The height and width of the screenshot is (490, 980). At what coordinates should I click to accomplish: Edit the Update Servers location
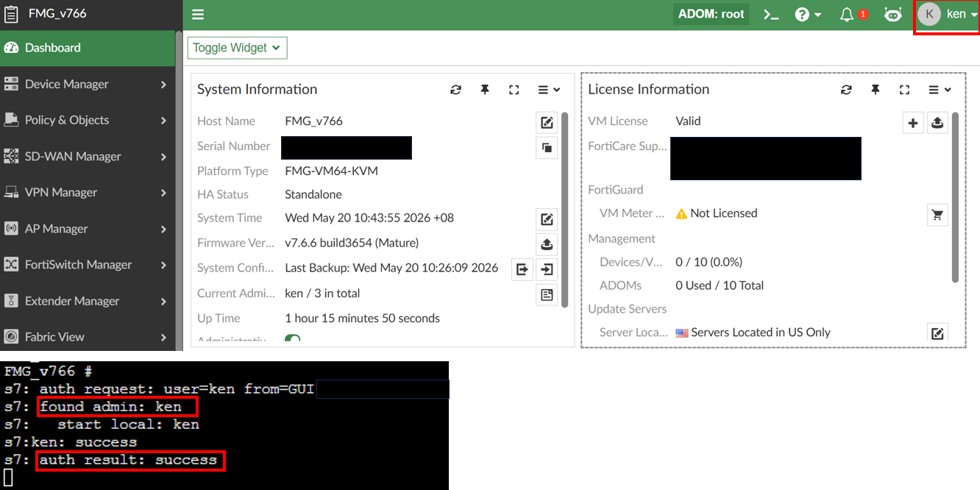point(937,333)
